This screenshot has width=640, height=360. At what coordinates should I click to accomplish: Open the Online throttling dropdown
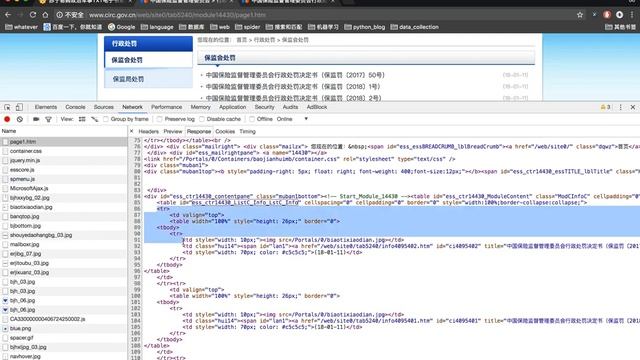(292, 119)
